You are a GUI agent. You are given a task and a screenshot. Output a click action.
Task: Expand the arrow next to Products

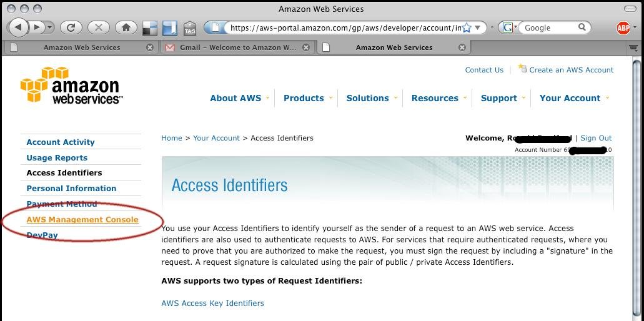pyautogui.click(x=330, y=97)
